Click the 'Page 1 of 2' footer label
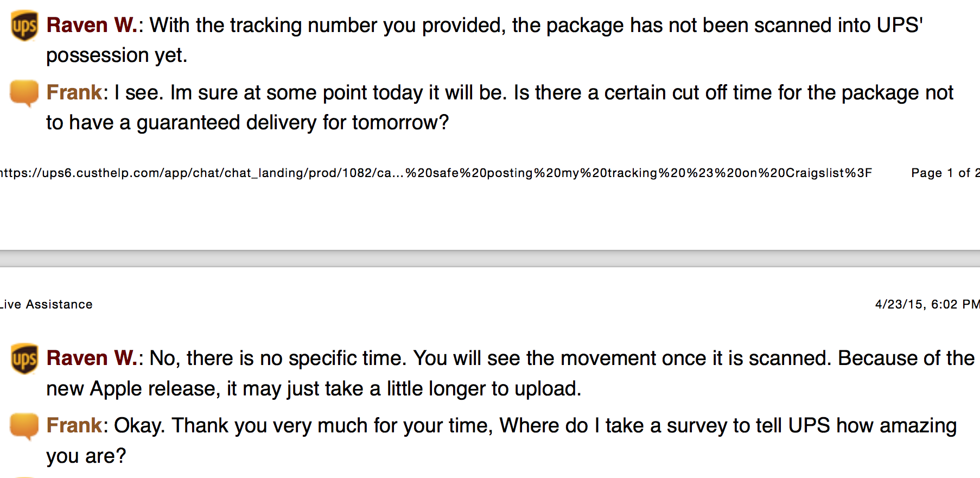This screenshot has height=478, width=980. [x=945, y=173]
